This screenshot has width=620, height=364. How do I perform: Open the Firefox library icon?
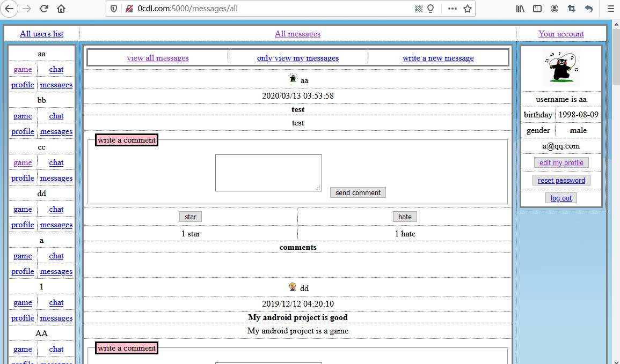(520, 9)
